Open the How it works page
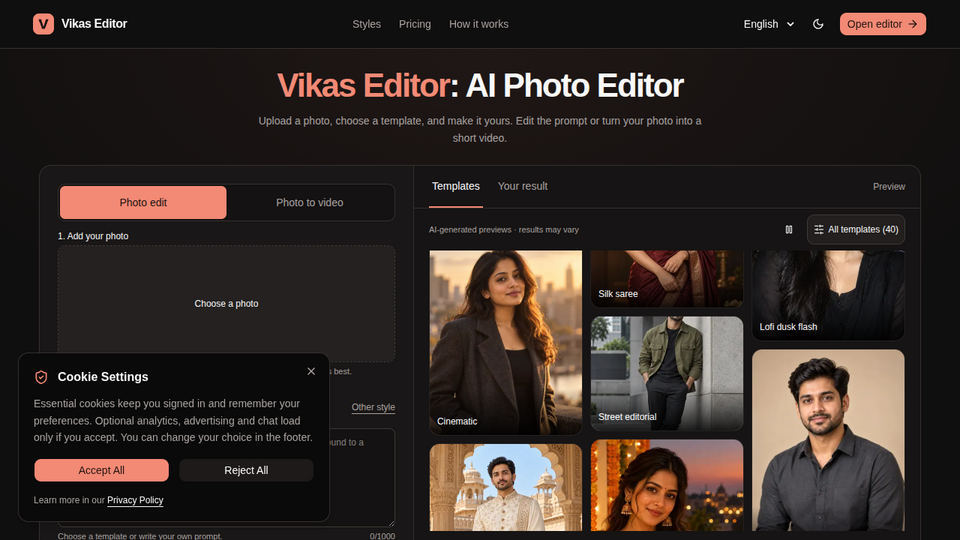960x540 pixels. point(479,24)
